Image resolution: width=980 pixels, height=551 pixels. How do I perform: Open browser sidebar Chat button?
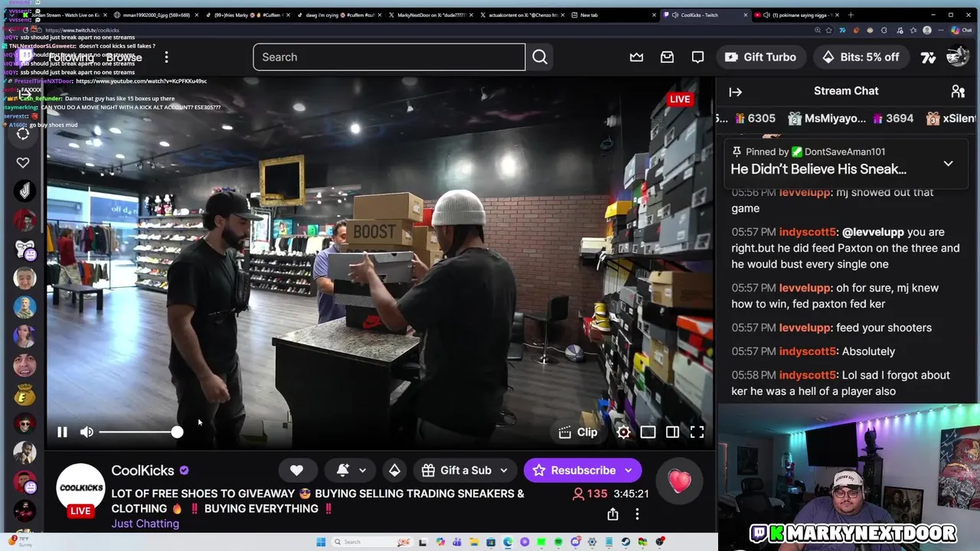coord(961,30)
